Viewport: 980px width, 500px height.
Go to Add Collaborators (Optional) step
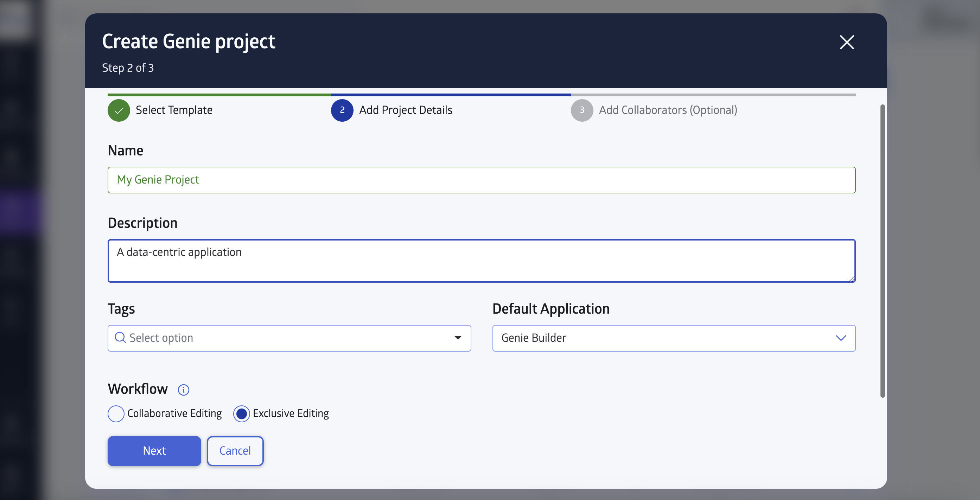point(668,110)
